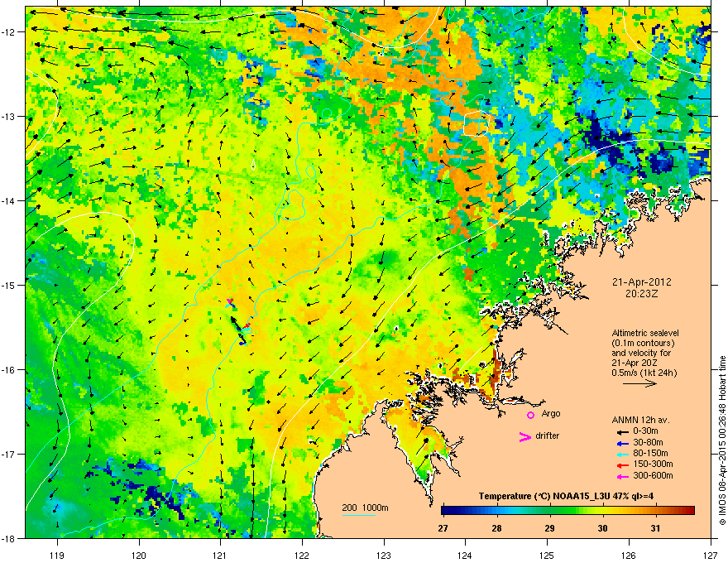
Task: Click the 0.5m/s velocity scale arrow
Action: [x=639, y=383]
